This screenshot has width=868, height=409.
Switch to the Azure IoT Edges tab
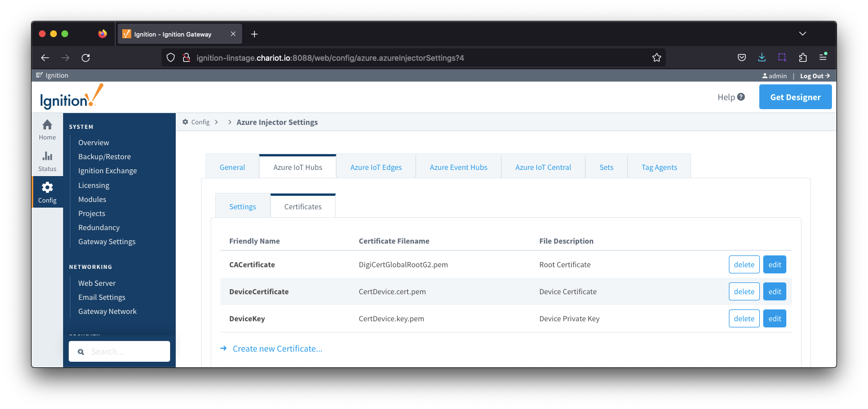[376, 167]
